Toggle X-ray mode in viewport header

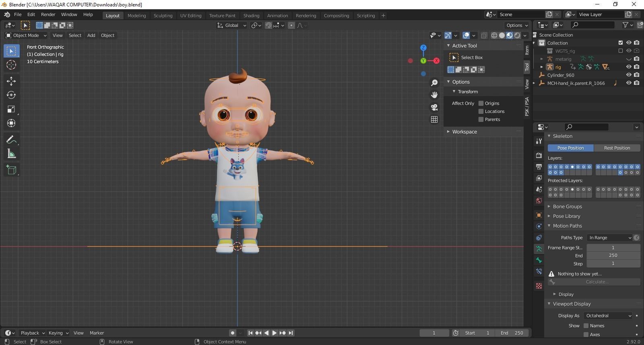(x=484, y=35)
